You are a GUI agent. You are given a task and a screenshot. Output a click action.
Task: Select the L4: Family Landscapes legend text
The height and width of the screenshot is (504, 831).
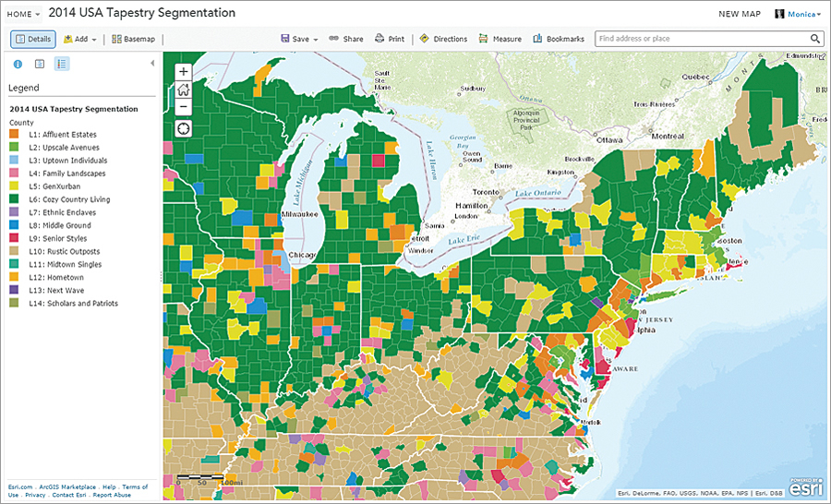[x=67, y=174]
